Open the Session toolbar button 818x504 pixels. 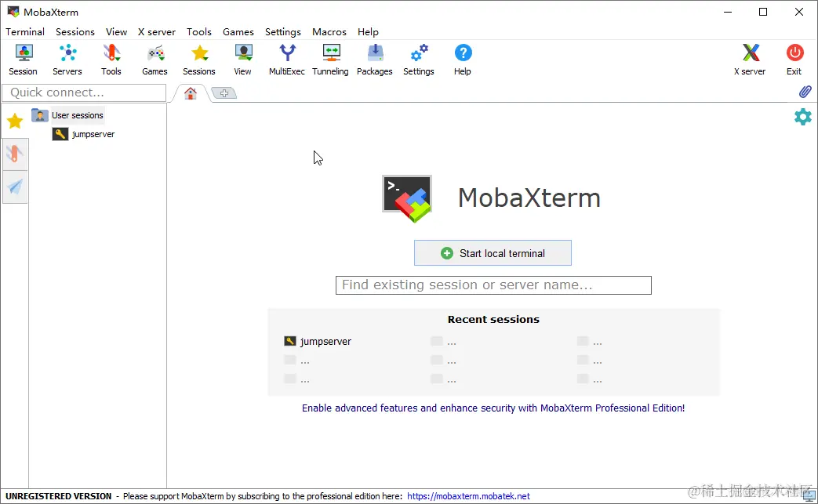tap(24, 60)
